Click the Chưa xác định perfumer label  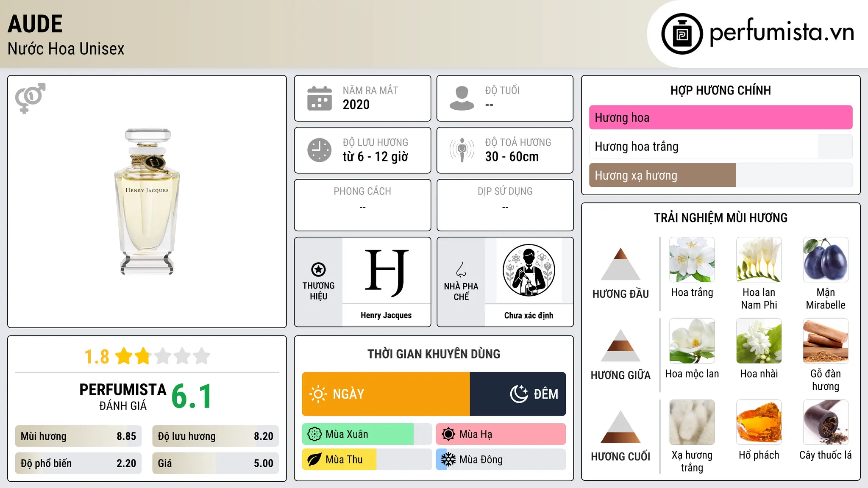[x=529, y=315]
